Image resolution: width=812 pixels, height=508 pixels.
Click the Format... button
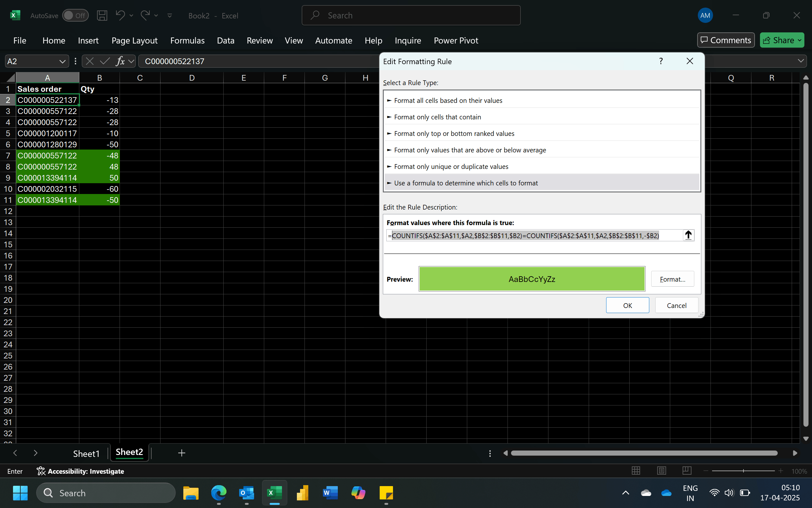click(672, 279)
